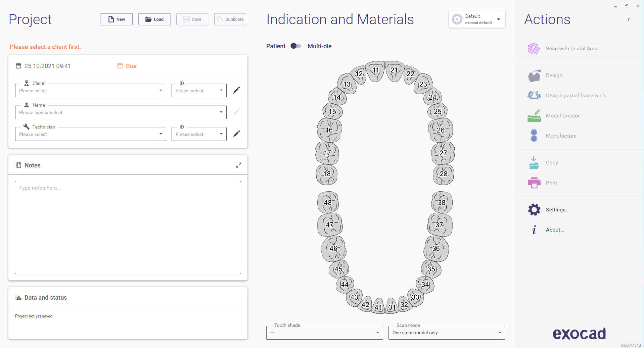
Task: Click the Due date button
Action: pos(127,66)
